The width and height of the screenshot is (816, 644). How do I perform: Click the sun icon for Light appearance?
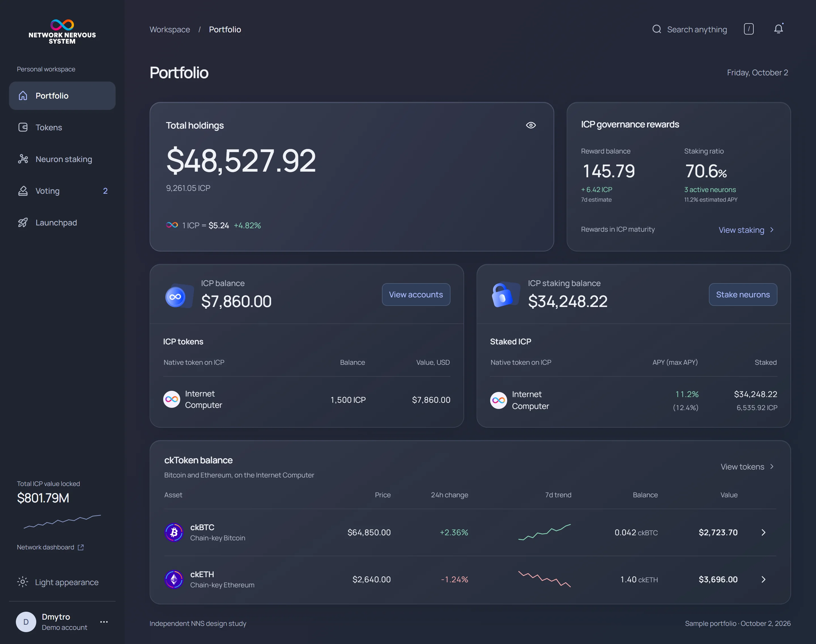pyautogui.click(x=23, y=582)
